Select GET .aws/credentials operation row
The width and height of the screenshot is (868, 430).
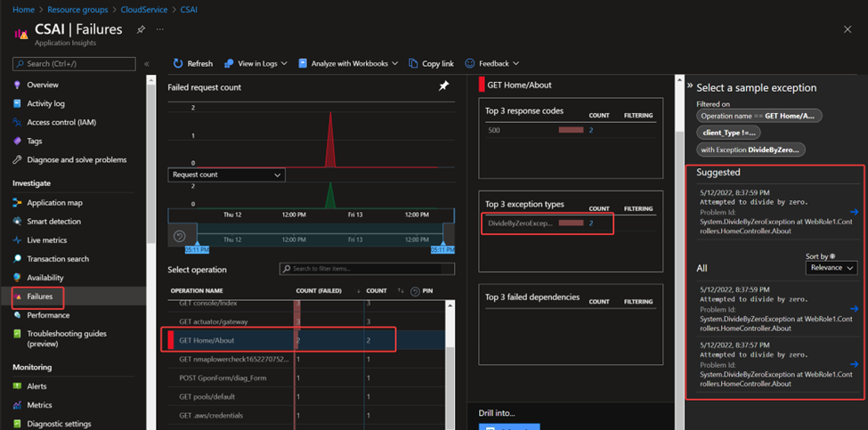coord(306,416)
